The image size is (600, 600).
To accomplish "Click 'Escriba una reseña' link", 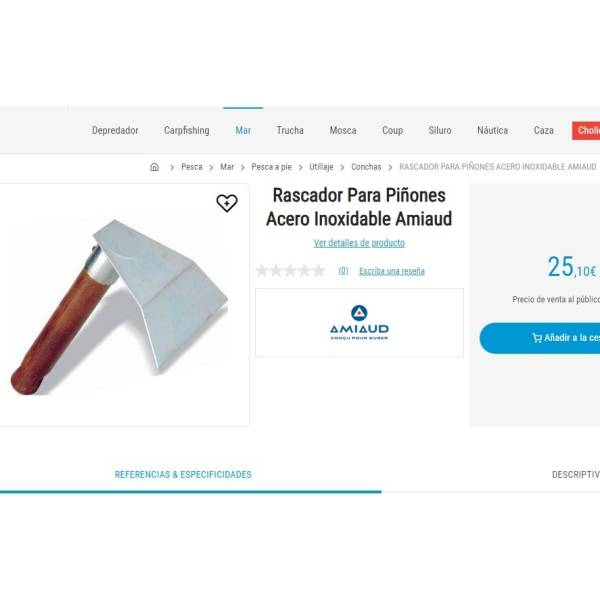I will pos(392,271).
